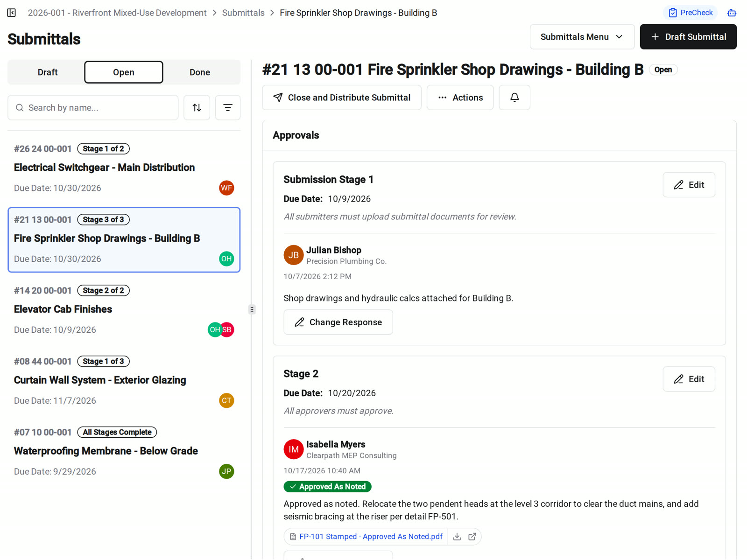This screenshot has height=560, width=747.
Task: Click SB avatar on Elevator Cab Finishes
Action: 228,330
